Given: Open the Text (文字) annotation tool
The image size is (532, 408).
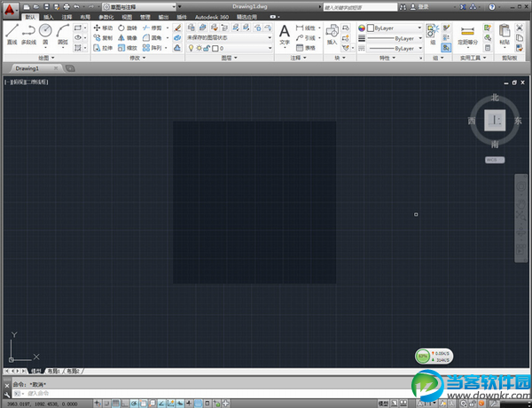Looking at the screenshot, I should click(x=285, y=34).
